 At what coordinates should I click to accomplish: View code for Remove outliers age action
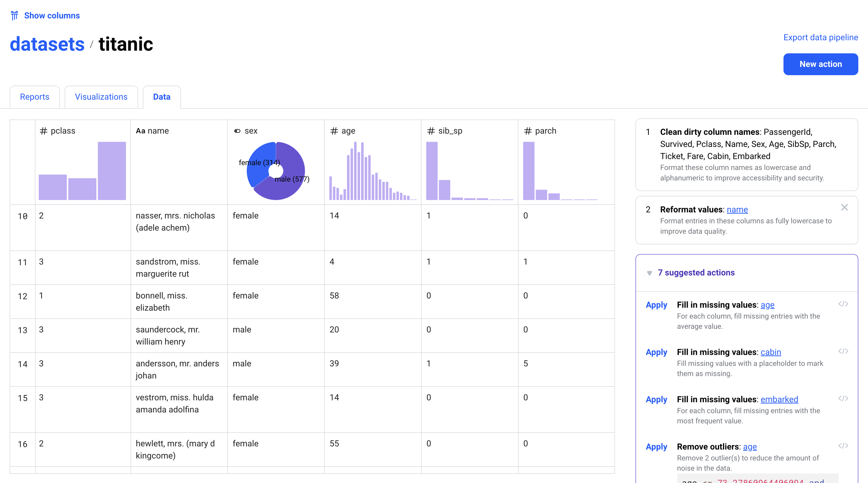click(843, 446)
